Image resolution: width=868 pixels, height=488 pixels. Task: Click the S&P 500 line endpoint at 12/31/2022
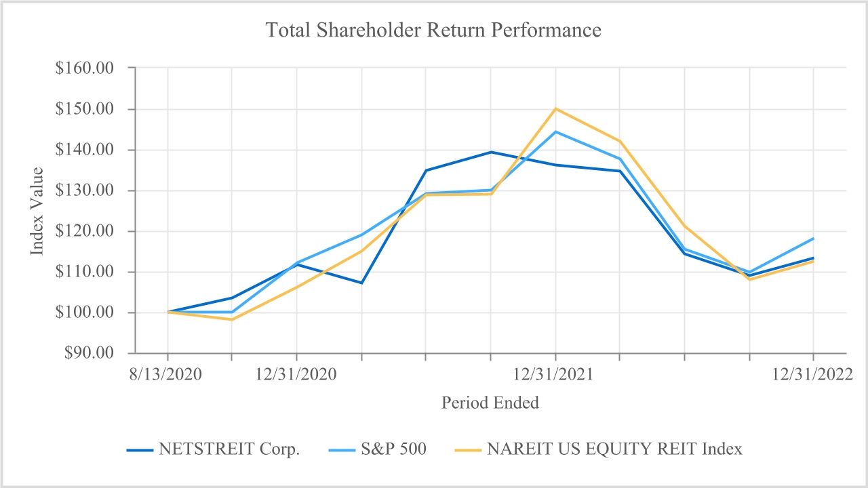click(813, 239)
